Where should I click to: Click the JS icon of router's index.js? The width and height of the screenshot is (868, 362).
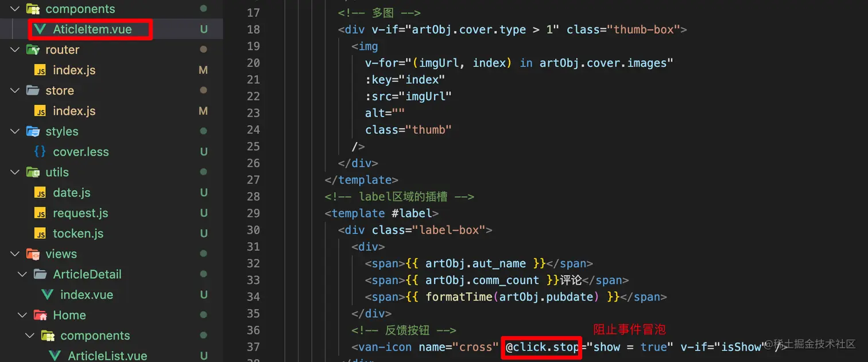point(40,70)
